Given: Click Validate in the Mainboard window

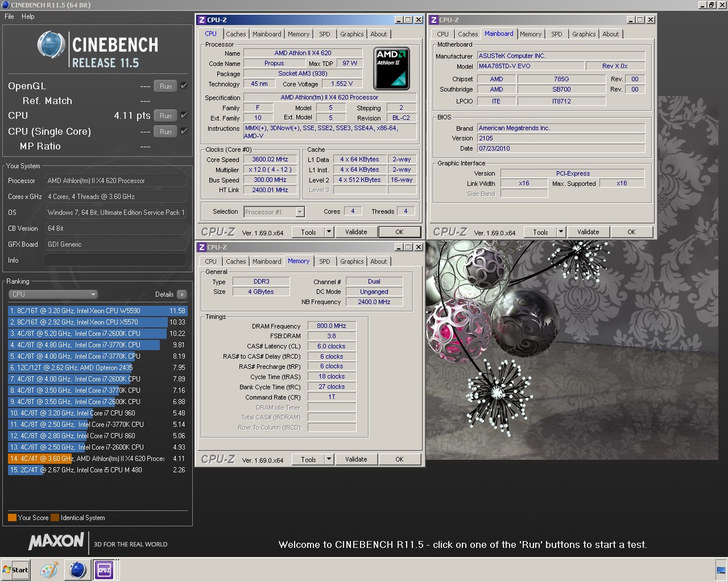Looking at the screenshot, I should click(588, 232).
